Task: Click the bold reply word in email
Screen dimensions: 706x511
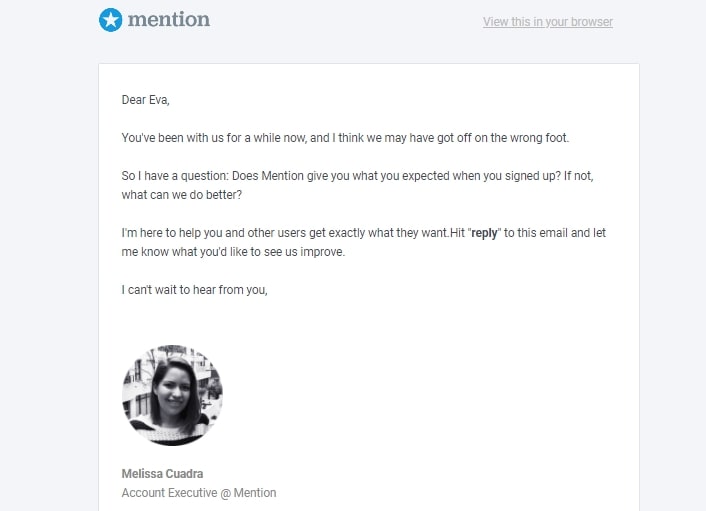Action: pos(484,233)
